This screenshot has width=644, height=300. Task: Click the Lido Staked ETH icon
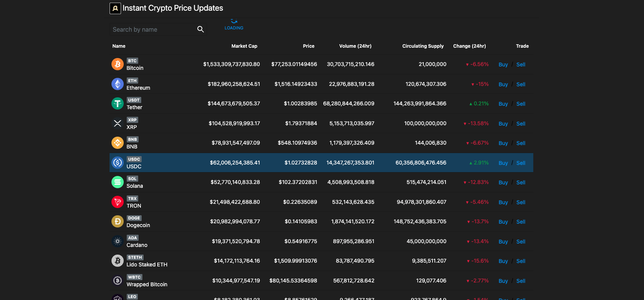tap(118, 261)
